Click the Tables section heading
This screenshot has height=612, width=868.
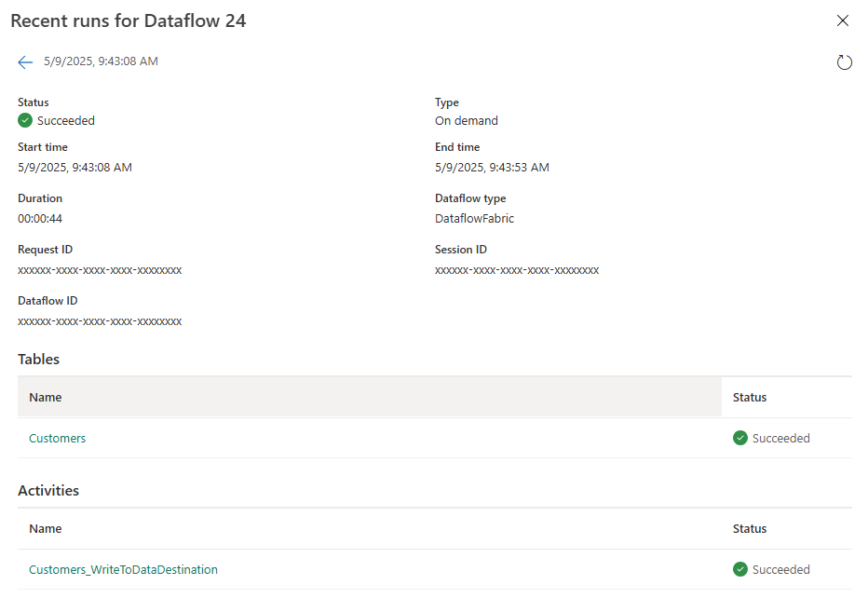[38, 359]
